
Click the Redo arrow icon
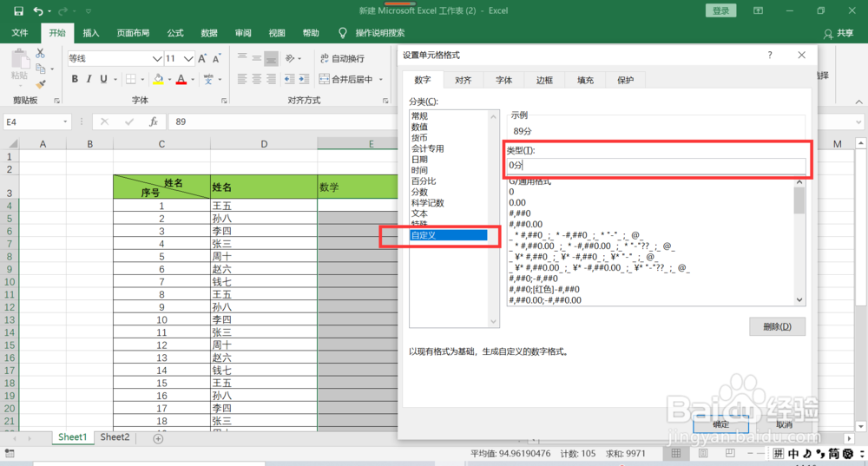pyautogui.click(x=63, y=10)
